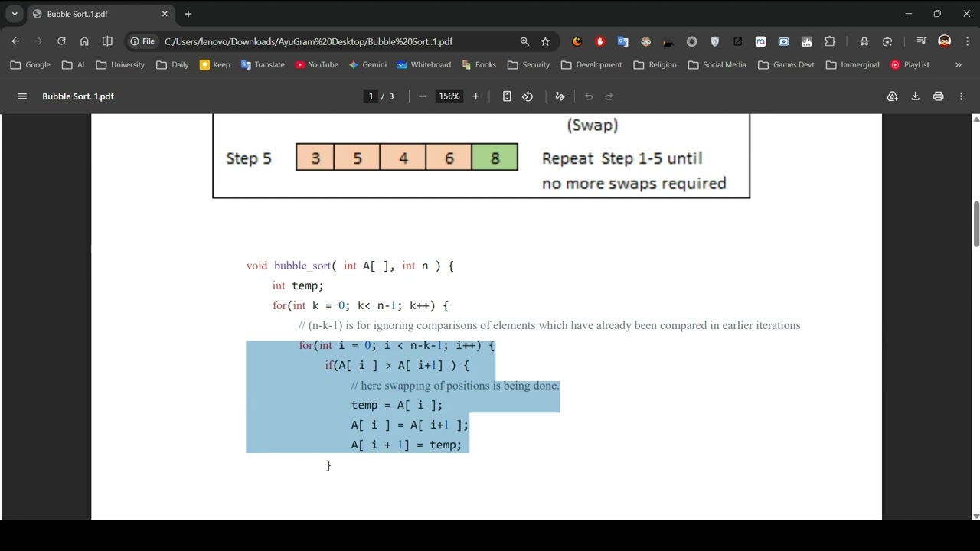This screenshot has width=980, height=551.
Task: Click the 'ra' extension icon
Action: [x=760, y=41]
